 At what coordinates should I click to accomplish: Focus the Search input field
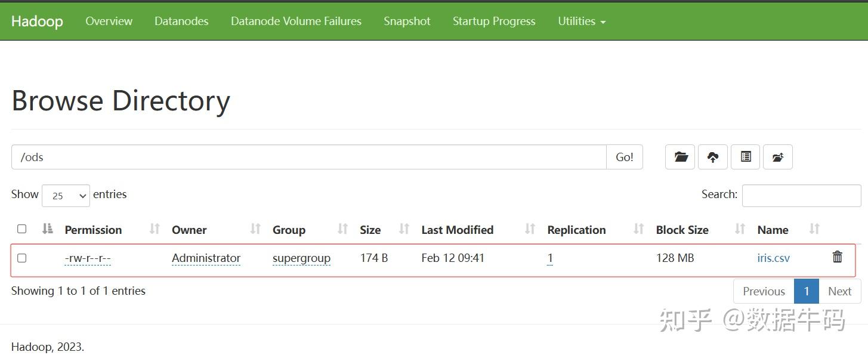pos(801,196)
